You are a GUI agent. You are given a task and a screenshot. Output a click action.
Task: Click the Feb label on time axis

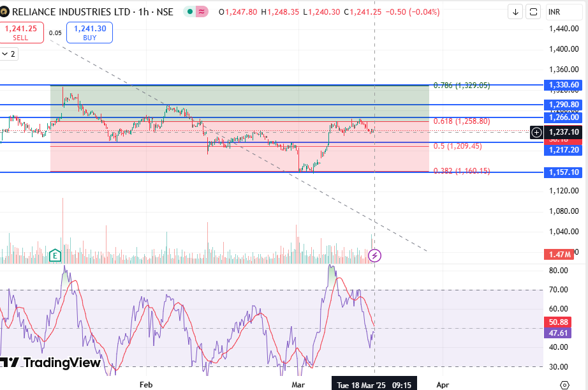(x=146, y=385)
